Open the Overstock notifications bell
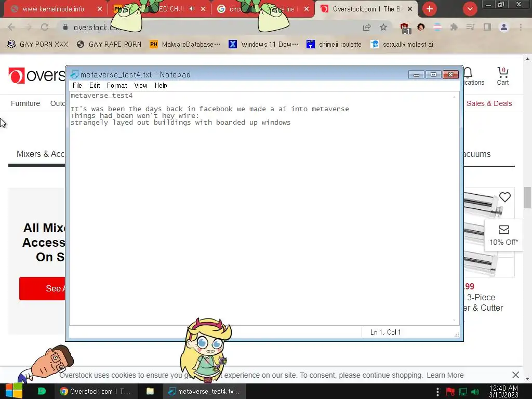The image size is (532, 399). pos(468,72)
